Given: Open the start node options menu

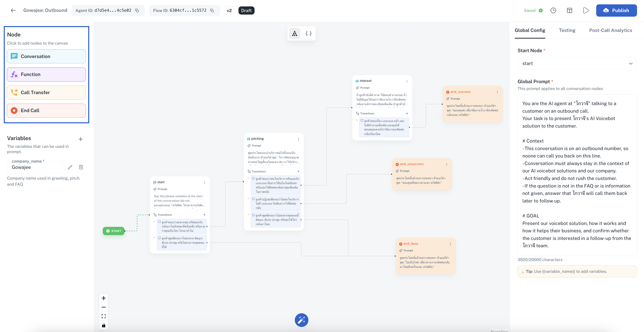Looking at the screenshot, I should [x=204, y=182].
